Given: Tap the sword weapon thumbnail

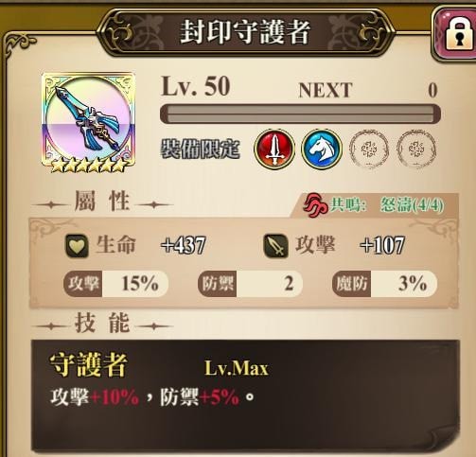Looking at the screenshot, I should pos(88,121).
